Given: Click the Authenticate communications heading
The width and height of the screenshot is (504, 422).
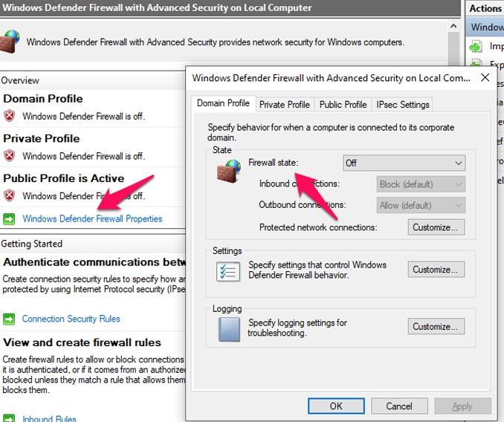Looking at the screenshot, I should click(x=94, y=262).
